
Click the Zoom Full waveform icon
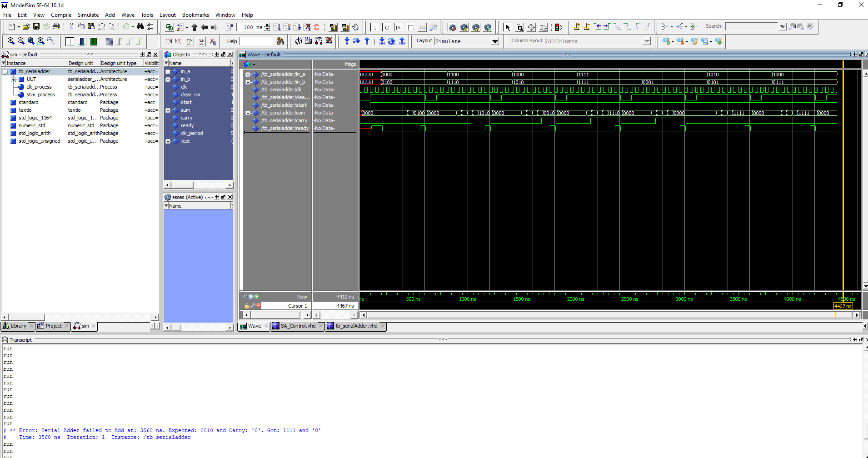point(31,41)
